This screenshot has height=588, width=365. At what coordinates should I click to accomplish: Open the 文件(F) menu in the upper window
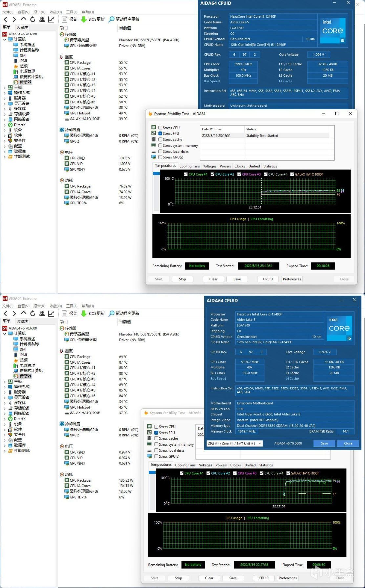(8, 12)
